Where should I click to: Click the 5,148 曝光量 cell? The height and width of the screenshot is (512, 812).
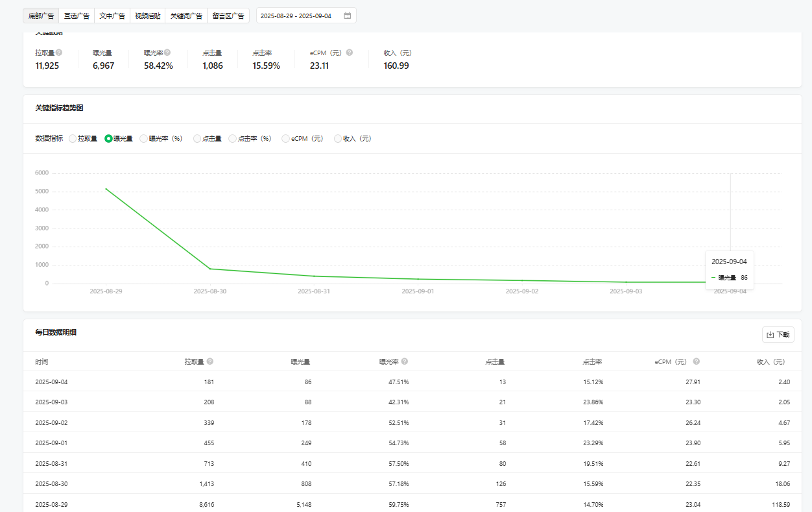pyautogui.click(x=304, y=504)
